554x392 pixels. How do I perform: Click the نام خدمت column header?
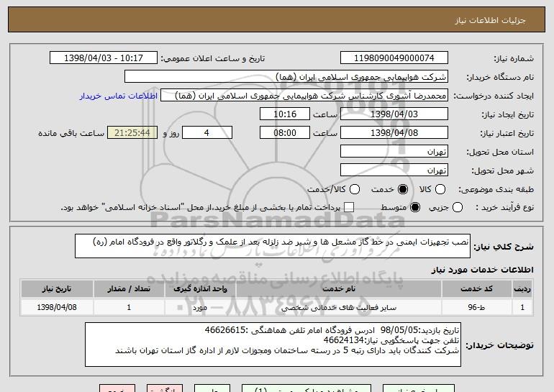[x=338, y=289]
